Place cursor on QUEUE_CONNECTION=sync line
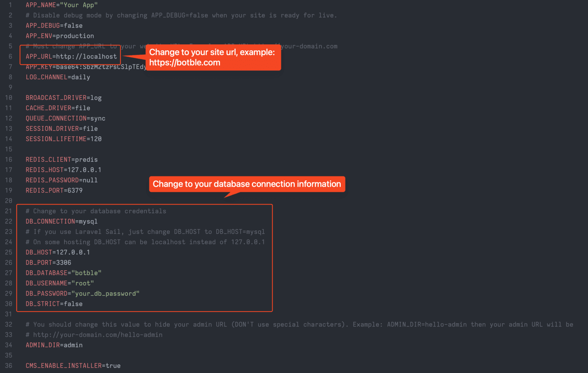The height and width of the screenshot is (373, 588). click(x=65, y=119)
